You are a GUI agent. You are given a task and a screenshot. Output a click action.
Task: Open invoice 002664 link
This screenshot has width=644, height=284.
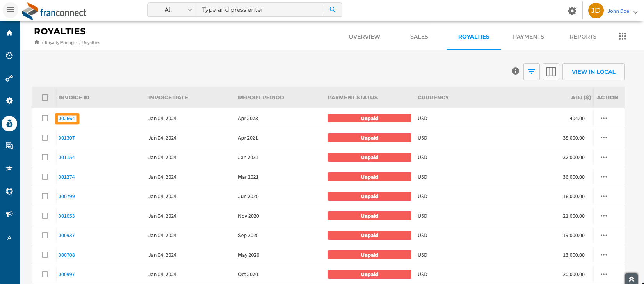(x=67, y=119)
